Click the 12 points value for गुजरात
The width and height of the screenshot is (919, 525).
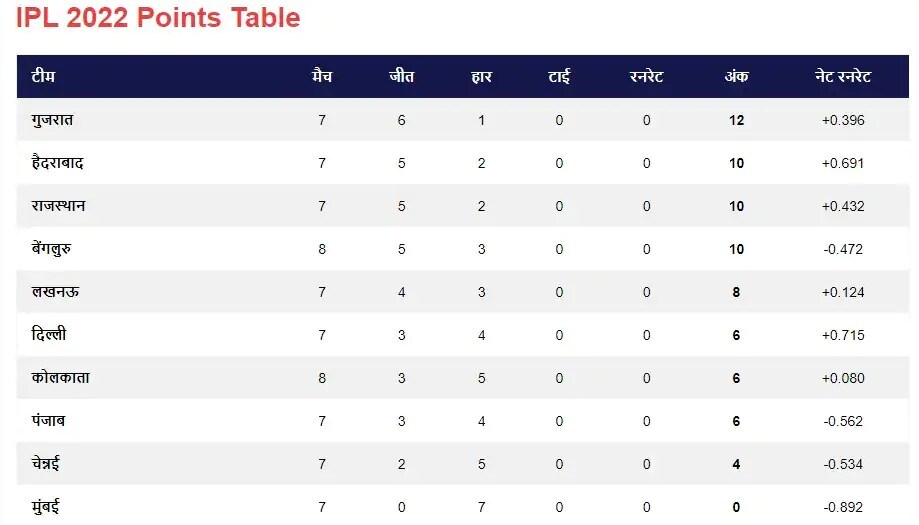coord(736,120)
